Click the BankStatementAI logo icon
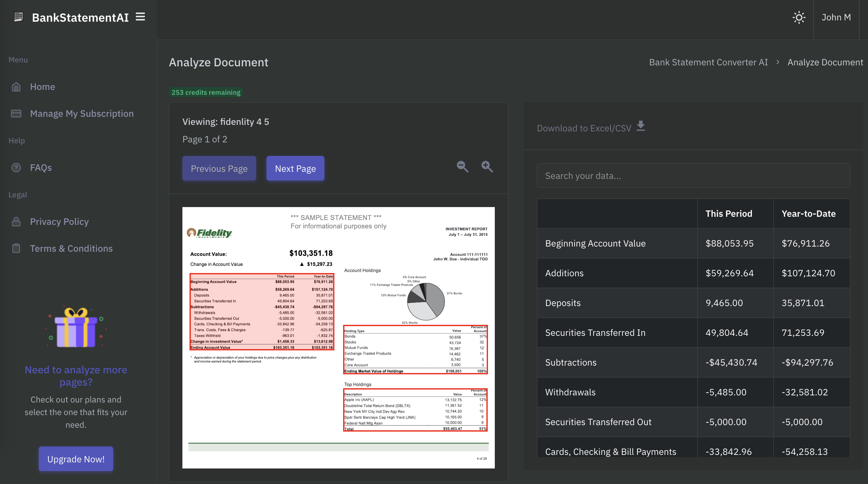The height and width of the screenshot is (484, 868). (18, 17)
